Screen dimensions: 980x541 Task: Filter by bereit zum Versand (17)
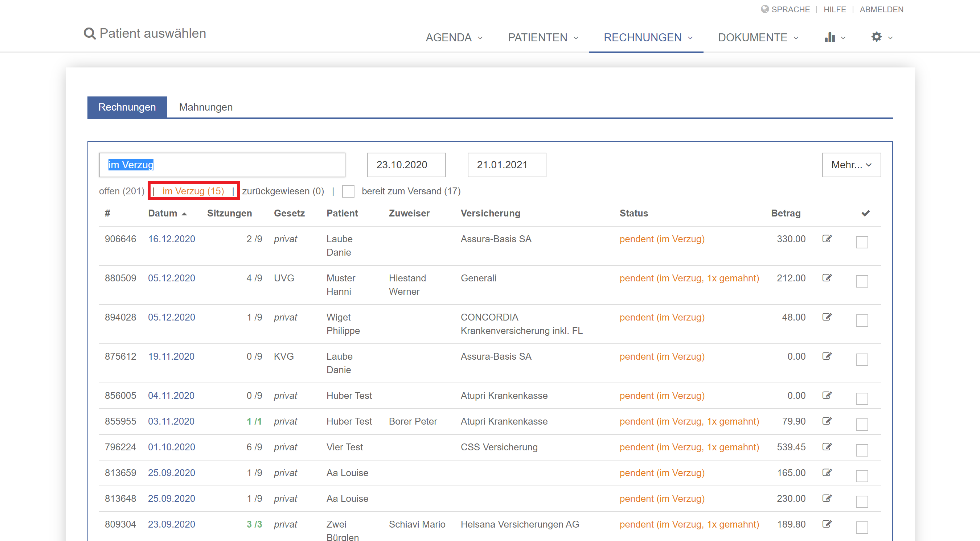[x=411, y=191]
